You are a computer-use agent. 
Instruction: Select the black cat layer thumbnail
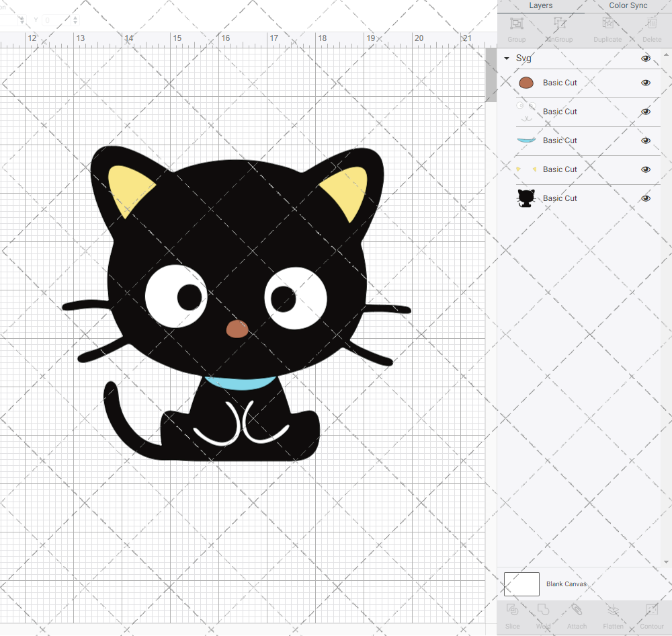(526, 198)
